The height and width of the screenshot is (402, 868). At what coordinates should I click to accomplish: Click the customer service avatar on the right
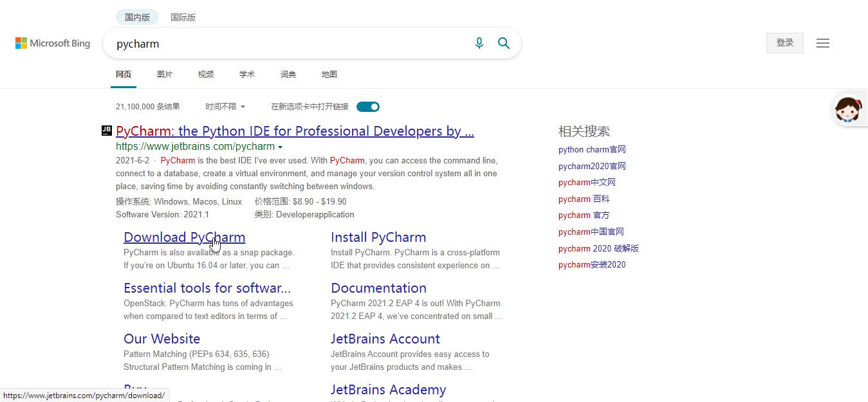click(848, 109)
